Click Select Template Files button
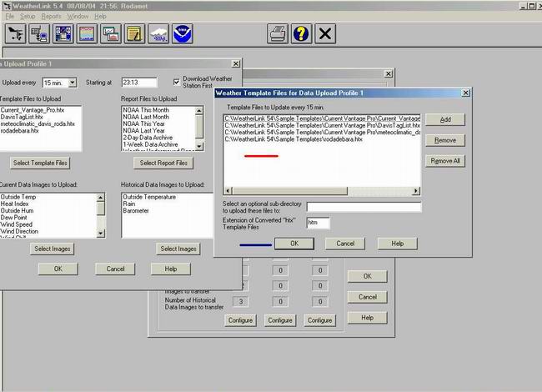The height and width of the screenshot is (392, 542). [x=40, y=163]
